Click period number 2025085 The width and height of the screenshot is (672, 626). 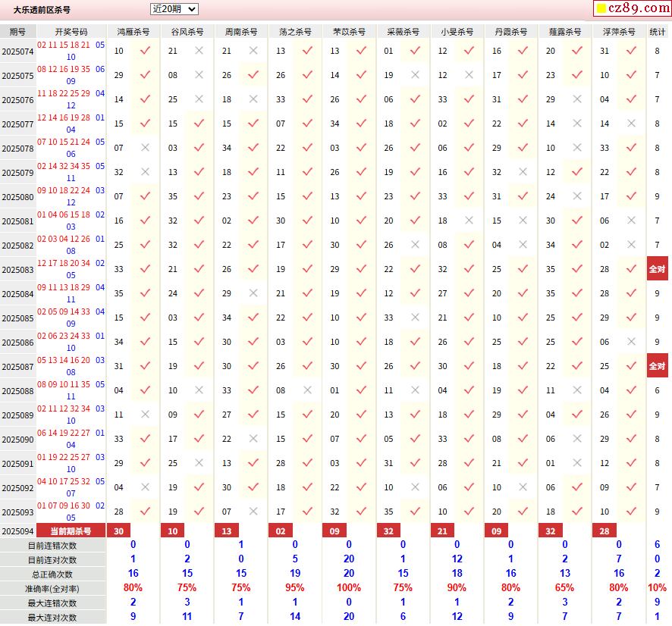(x=17, y=318)
